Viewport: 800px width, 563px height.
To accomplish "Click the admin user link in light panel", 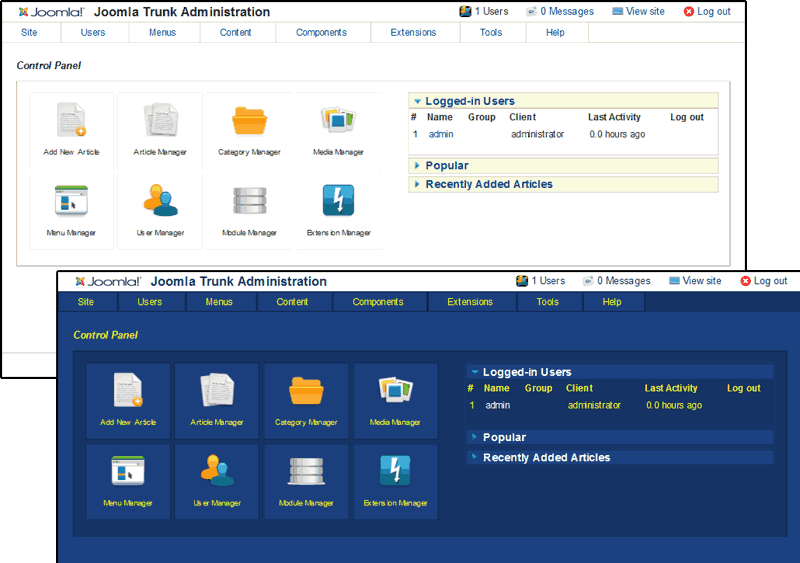I will [x=441, y=134].
